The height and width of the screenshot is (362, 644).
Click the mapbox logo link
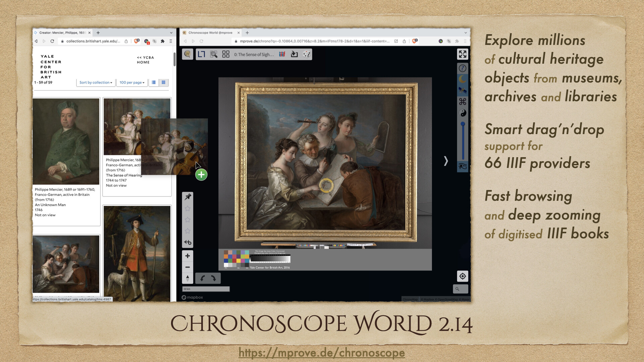[x=192, y=297]
